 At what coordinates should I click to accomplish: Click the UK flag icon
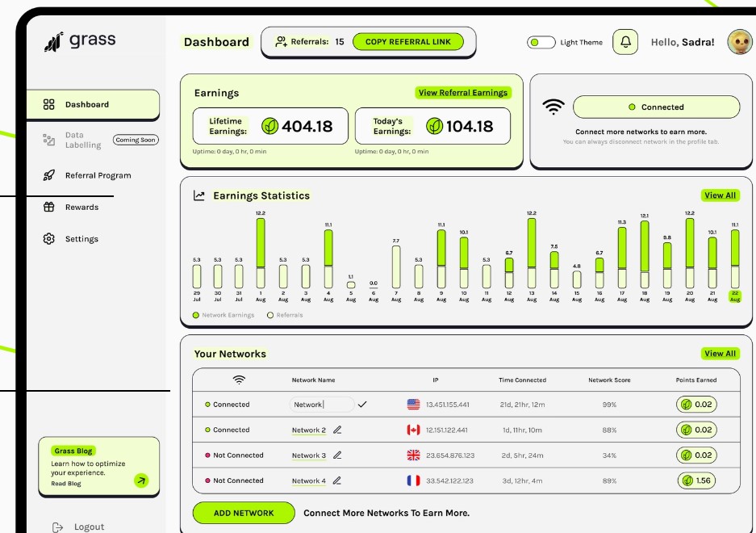(413, 455)
